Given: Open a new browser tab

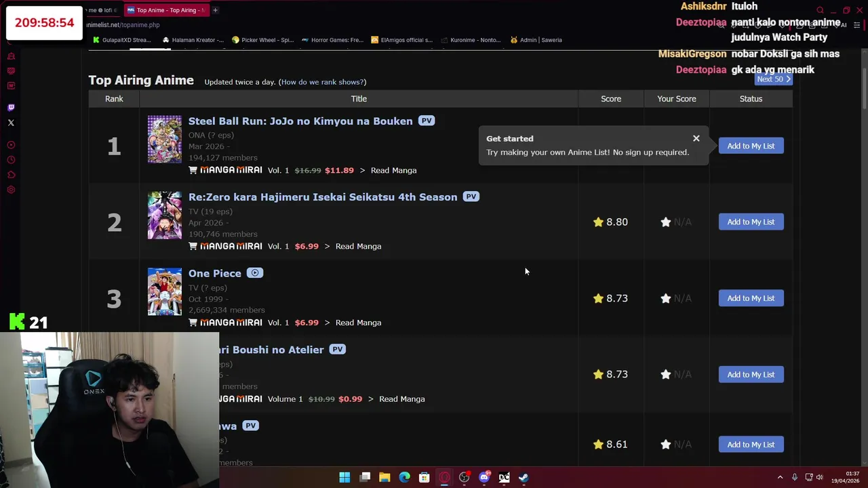Looking at the screenshot, I should point(215,10).
